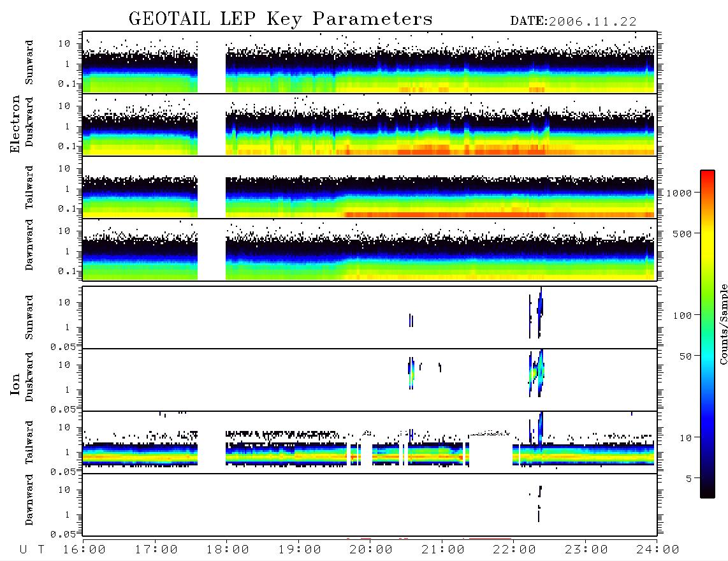Click the Electron Tailward spectrogram panel
Viewport: 728px width, 561px height.
click(370, 187)
